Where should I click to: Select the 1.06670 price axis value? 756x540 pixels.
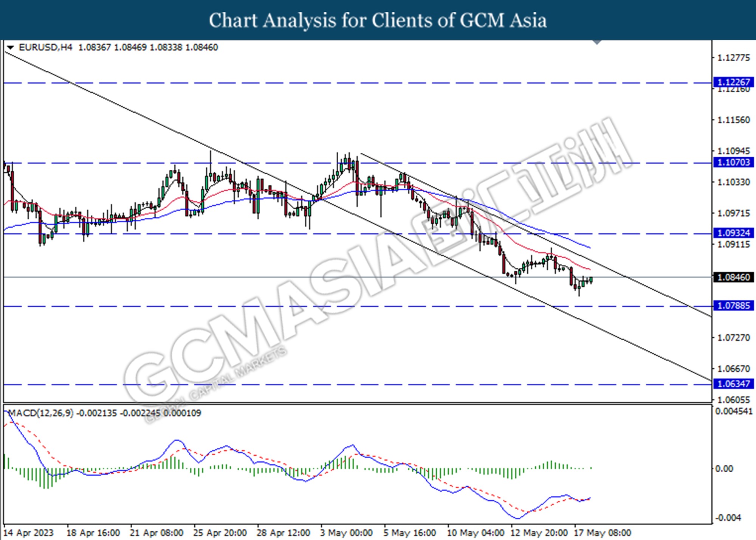(733, 368)
